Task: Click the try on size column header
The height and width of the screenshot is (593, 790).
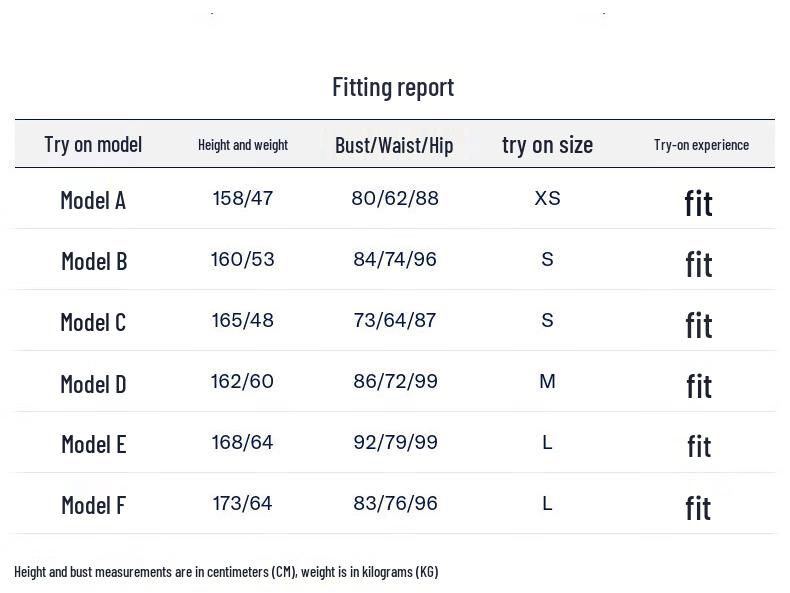Action: point(547,145)
